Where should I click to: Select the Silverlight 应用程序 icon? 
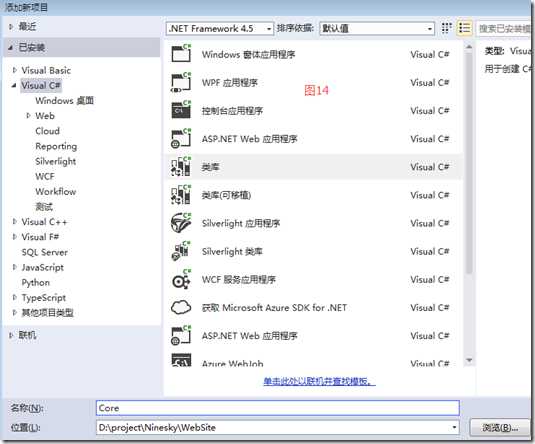181,223
